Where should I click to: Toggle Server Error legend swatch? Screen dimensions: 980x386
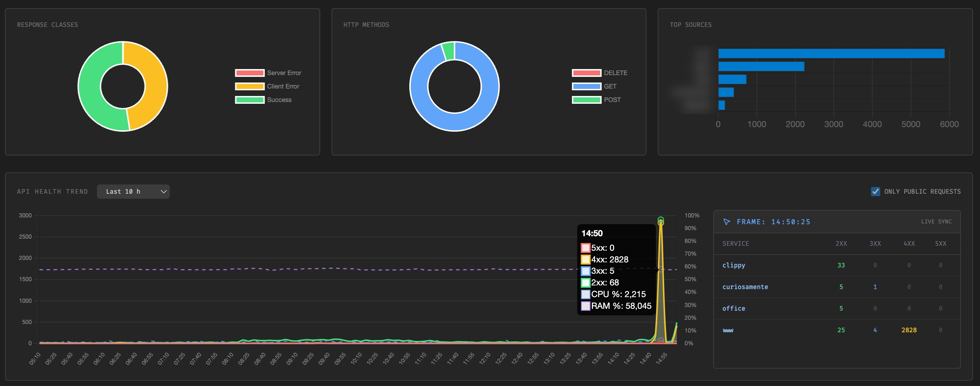[x=249, y=73]
